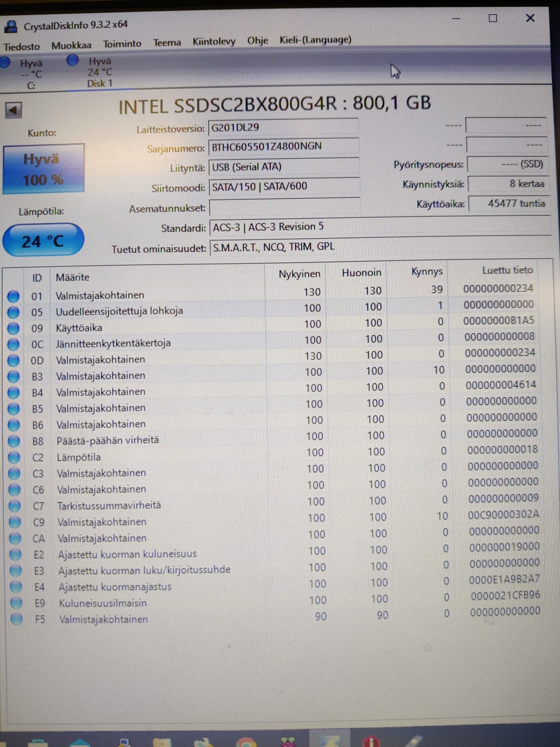
Task: Click status dot for Uudelleensijoitettuja lohkoja row
Action: [x=13, y=312]
